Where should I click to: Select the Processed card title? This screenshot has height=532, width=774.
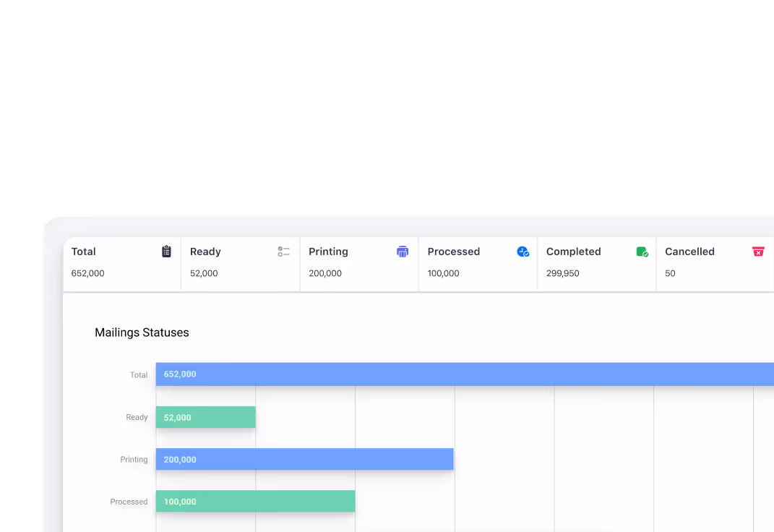pos(454,252)
